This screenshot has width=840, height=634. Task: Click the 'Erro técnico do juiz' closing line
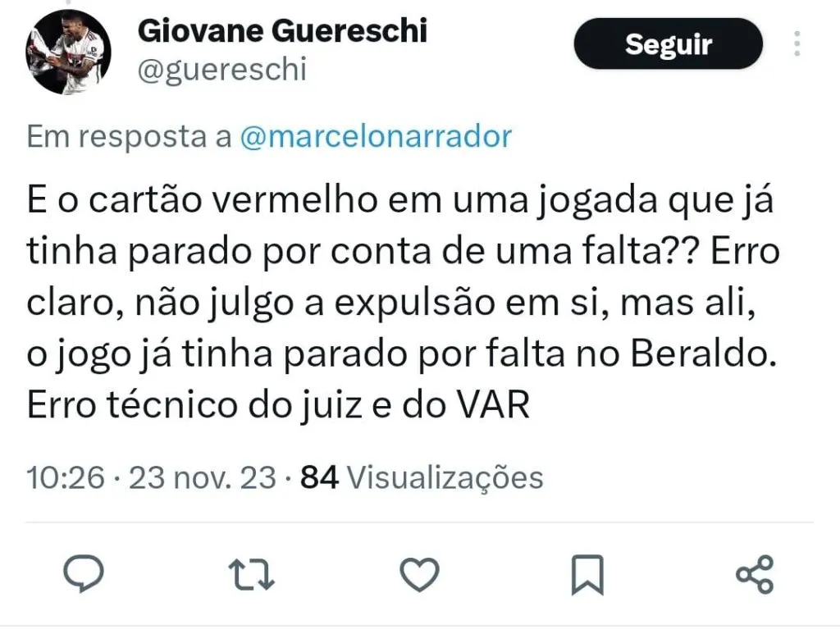(279, 405)
